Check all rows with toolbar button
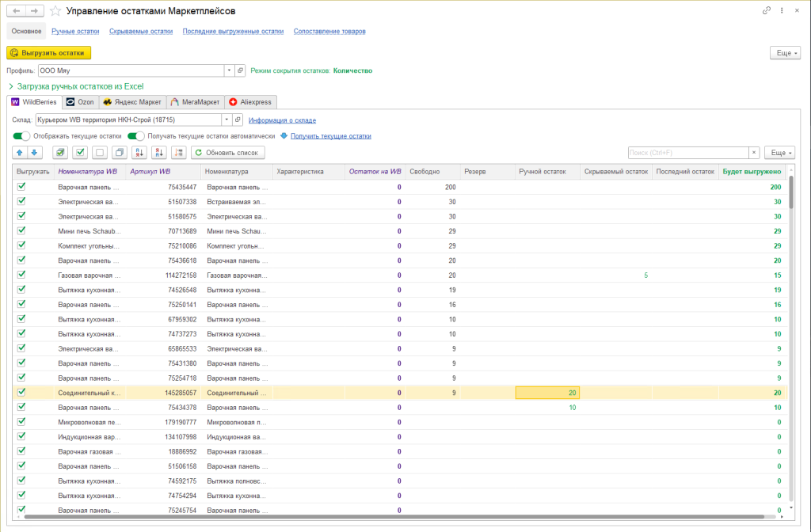 [x=80, y=153]
